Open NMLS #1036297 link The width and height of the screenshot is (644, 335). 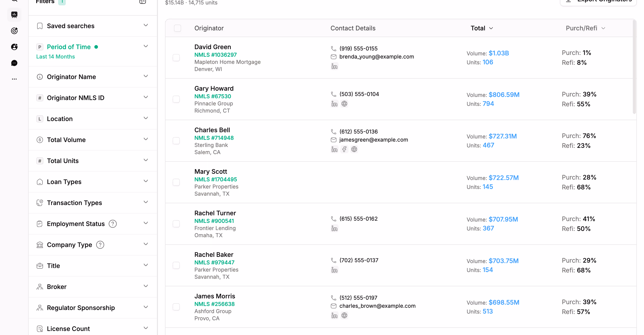pyautogui.click(x=216, y=55)
